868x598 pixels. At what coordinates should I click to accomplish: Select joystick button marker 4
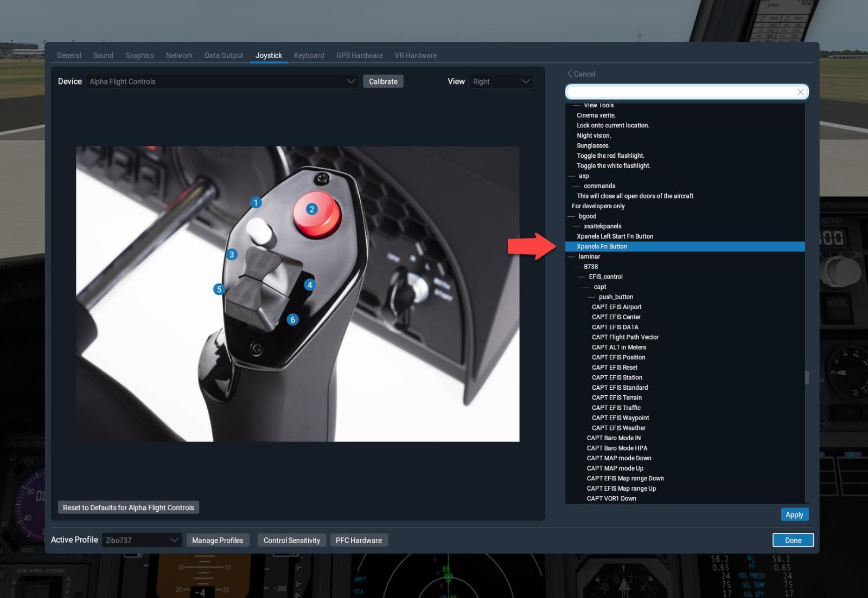click(310, 285)
